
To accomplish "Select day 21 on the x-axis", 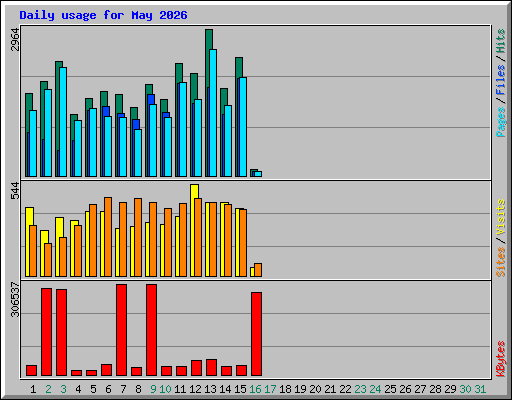I will pyautogui.click(x=330, y=389).
